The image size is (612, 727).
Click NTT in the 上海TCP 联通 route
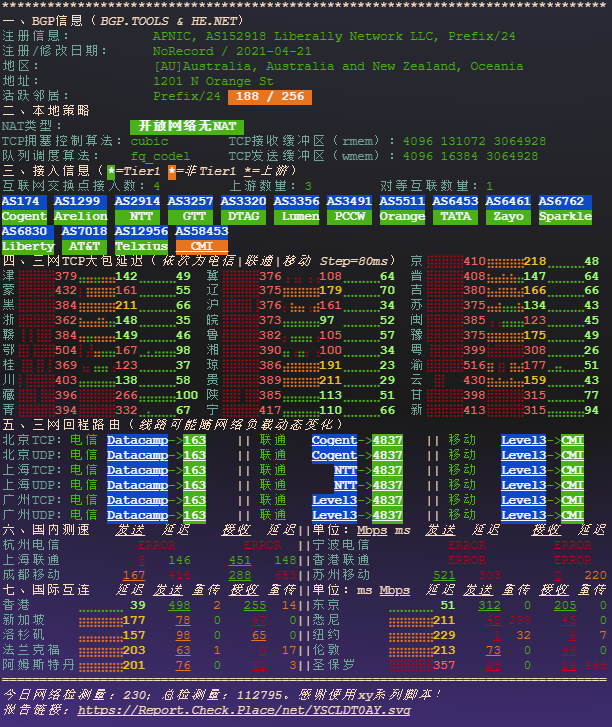pos(345,470)
